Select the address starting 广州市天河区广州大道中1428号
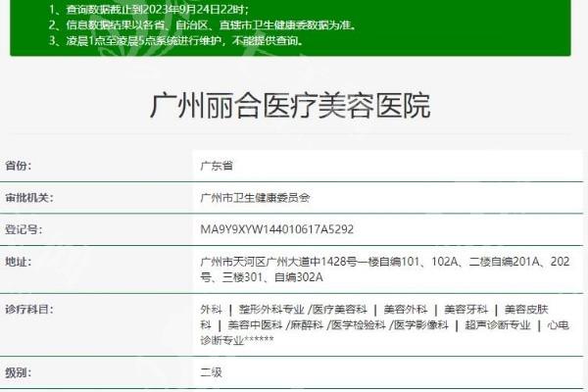 tap(385, 269)
